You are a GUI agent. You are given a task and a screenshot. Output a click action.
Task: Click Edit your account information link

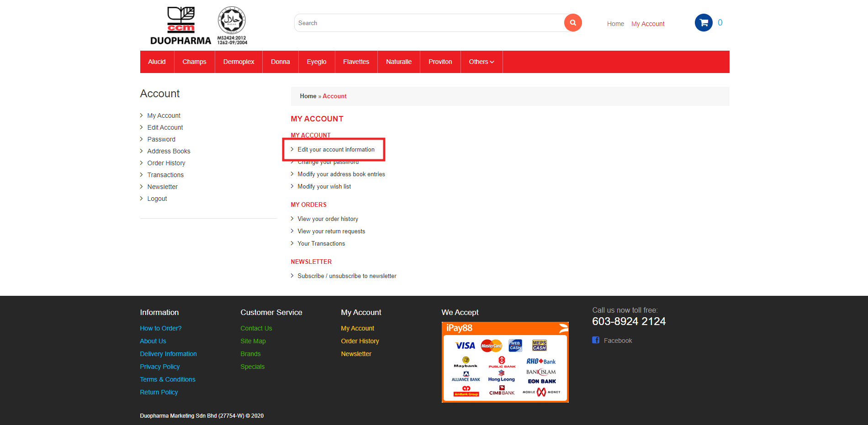(x=336, y=150)
